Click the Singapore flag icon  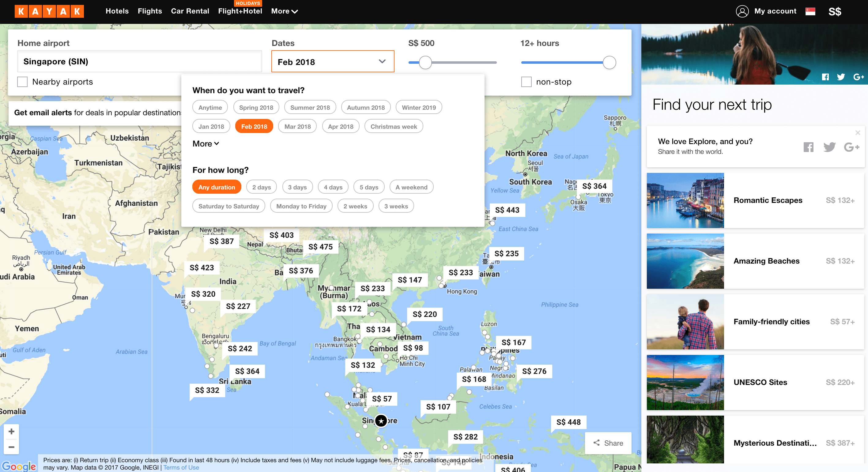point(810,11)
